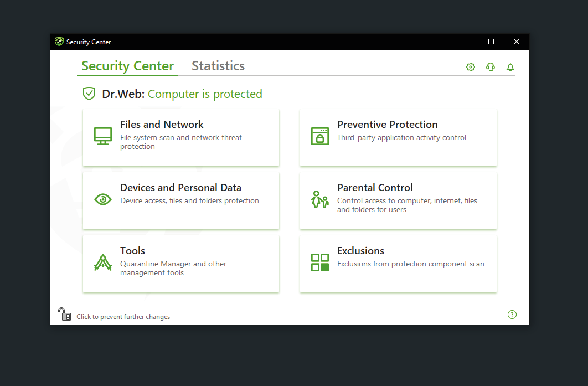
Task: Click 'File system scan and network threat protection' text
Action: (x=180, y=142)
